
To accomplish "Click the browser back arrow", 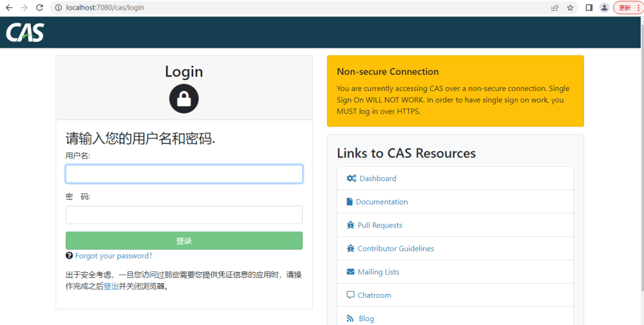I will click(9, 7).
